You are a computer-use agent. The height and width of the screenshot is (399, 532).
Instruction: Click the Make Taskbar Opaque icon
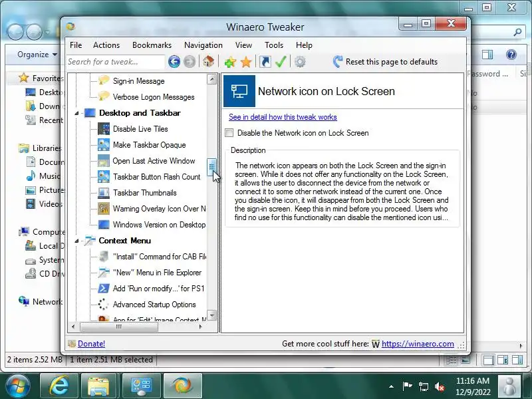coord(104,144)
